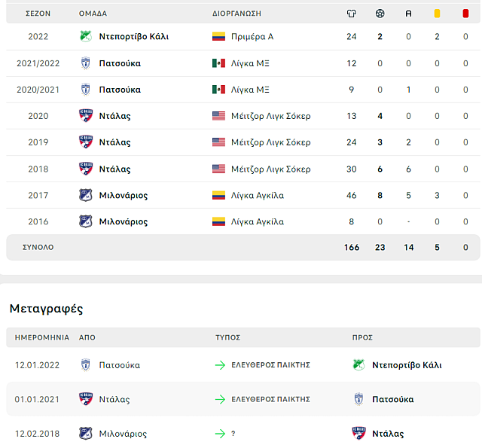The width and height of the screenshot is (482, 448).
Task: Click the yellow card column icon
Action: [437, 14]
